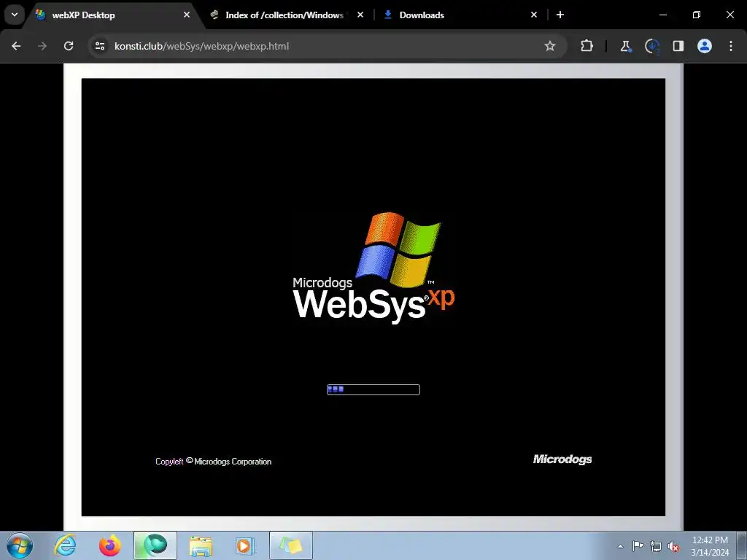The width and height of the screenshot is (747, 560).
Task: Open network status tray icon
Action: click(656, 547)
